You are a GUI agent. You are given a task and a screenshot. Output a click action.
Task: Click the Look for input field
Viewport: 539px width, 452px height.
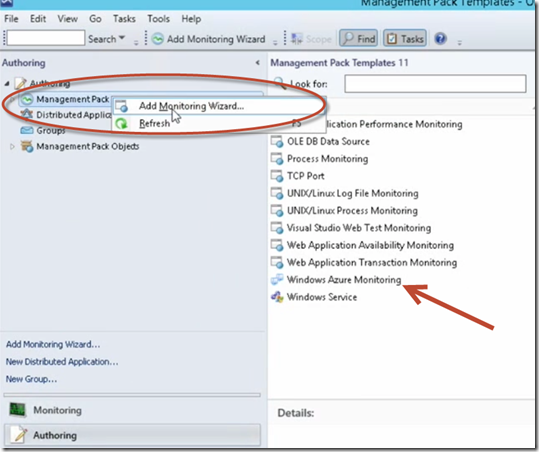click(435, 84)
